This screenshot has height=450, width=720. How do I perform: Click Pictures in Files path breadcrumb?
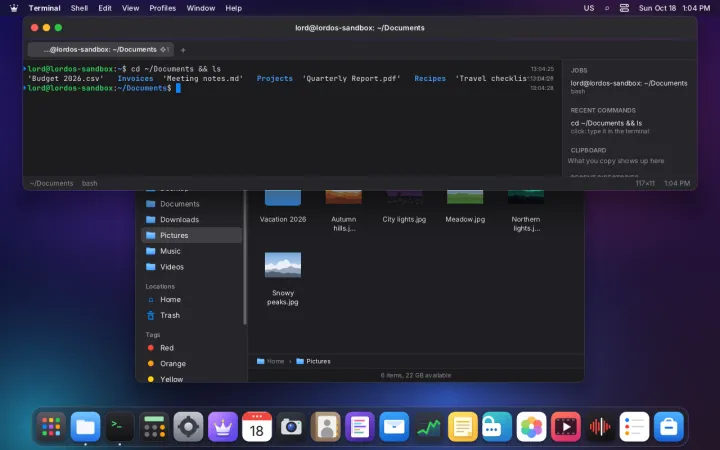314,361
